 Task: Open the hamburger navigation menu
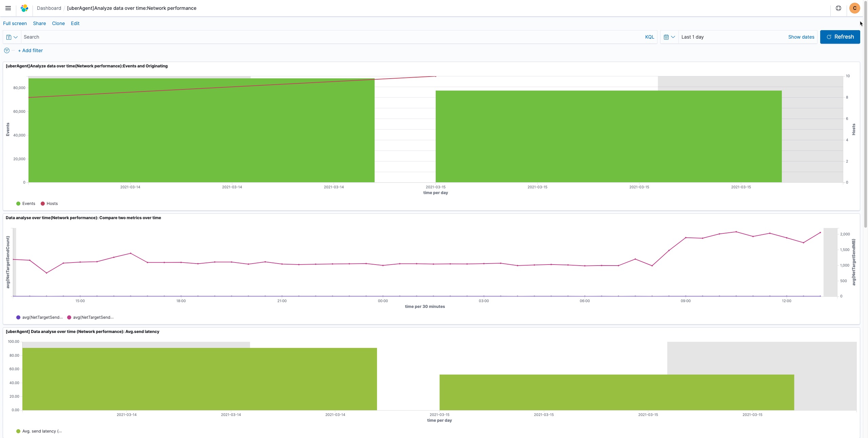8,8
